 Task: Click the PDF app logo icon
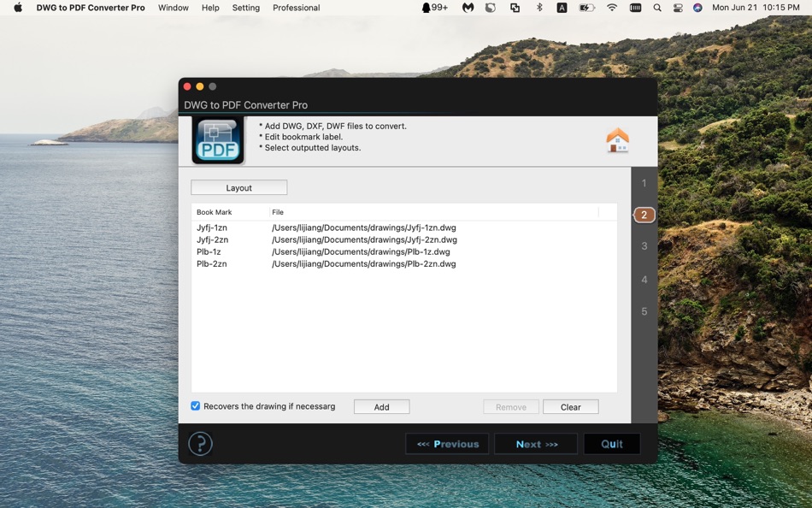click(x=218, y=140)
